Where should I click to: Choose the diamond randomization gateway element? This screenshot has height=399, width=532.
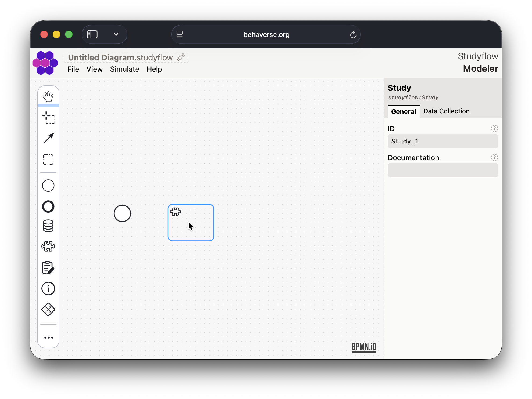[48, 310]
